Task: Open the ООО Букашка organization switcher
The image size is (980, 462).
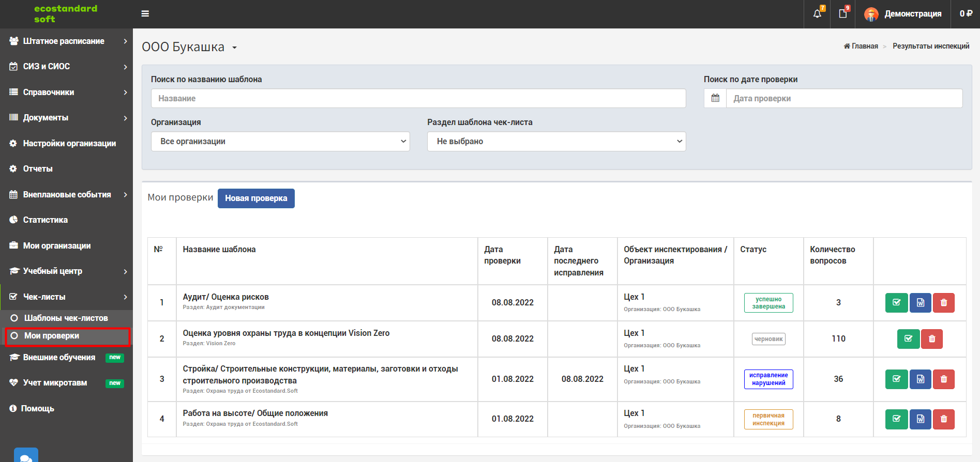Action: (189, 47)
